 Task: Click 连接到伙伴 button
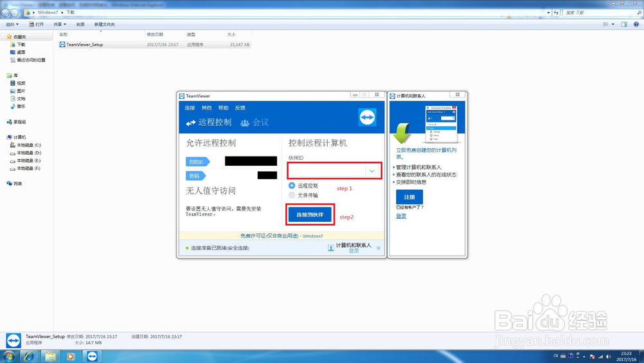tap(310, 215)
